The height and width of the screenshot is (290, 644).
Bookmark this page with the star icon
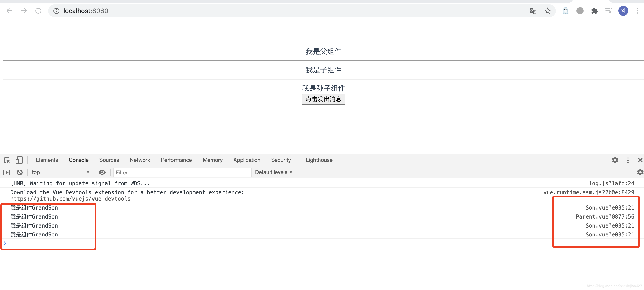[547, 11]
